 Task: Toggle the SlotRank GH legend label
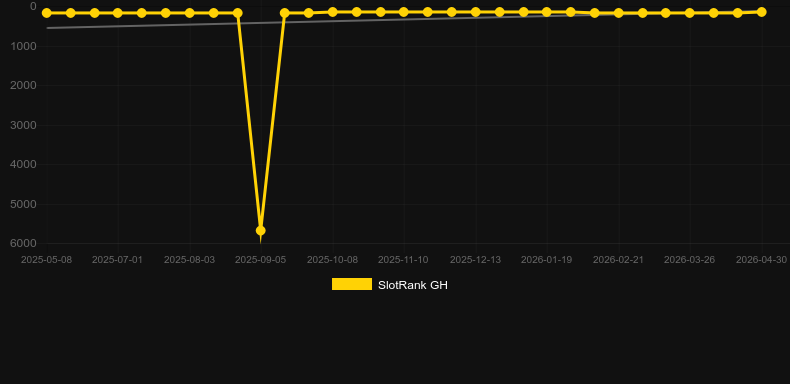[413, 285]
